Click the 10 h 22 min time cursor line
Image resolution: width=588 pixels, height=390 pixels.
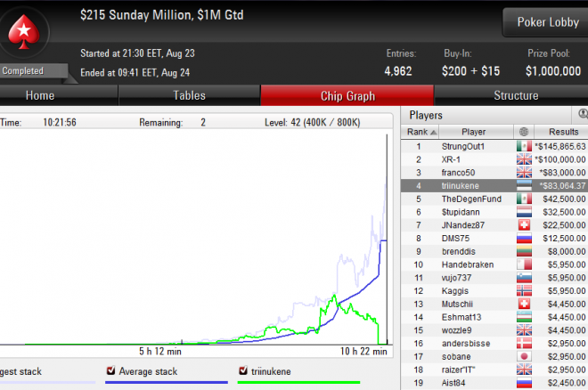[x=387, y=239]
